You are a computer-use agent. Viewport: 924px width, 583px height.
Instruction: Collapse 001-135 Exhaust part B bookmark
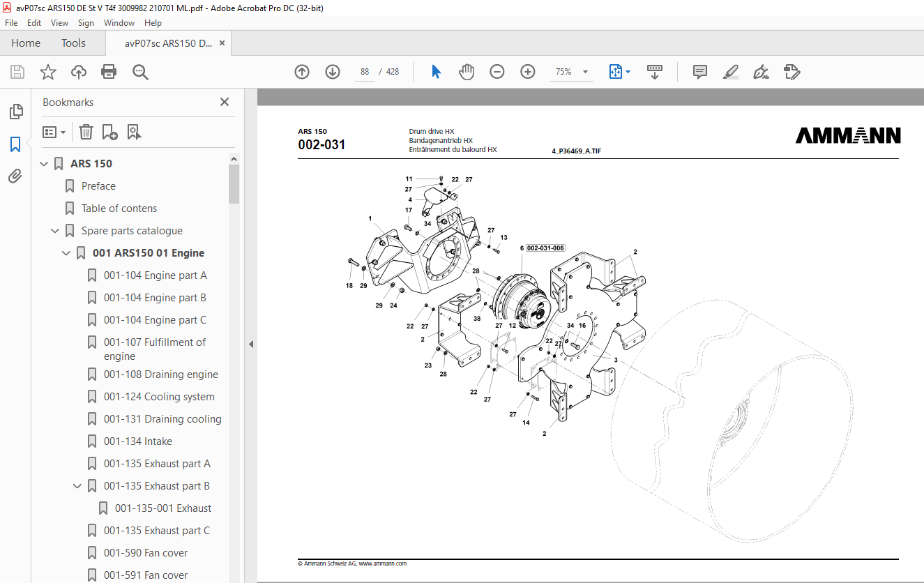tap(77, 486)
